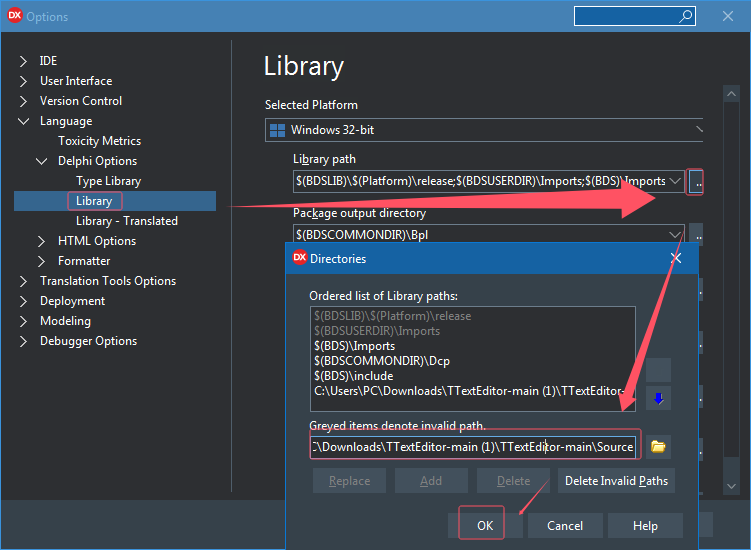Click the DX logo in Options title bar
Viewport: 751px width, 550px height.
click(x=15, y=16)
